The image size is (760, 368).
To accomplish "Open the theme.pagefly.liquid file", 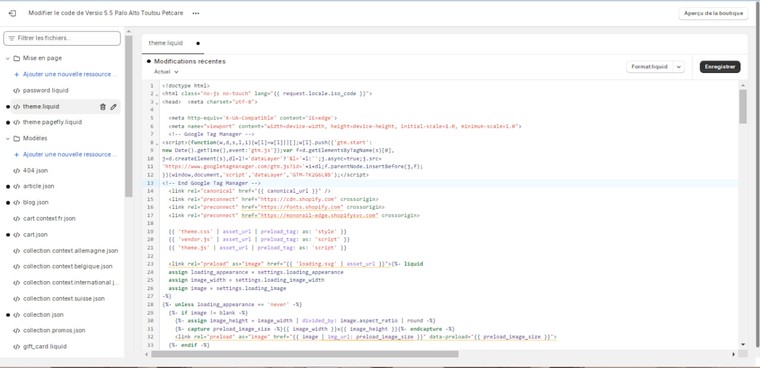I will click(52, 123).
